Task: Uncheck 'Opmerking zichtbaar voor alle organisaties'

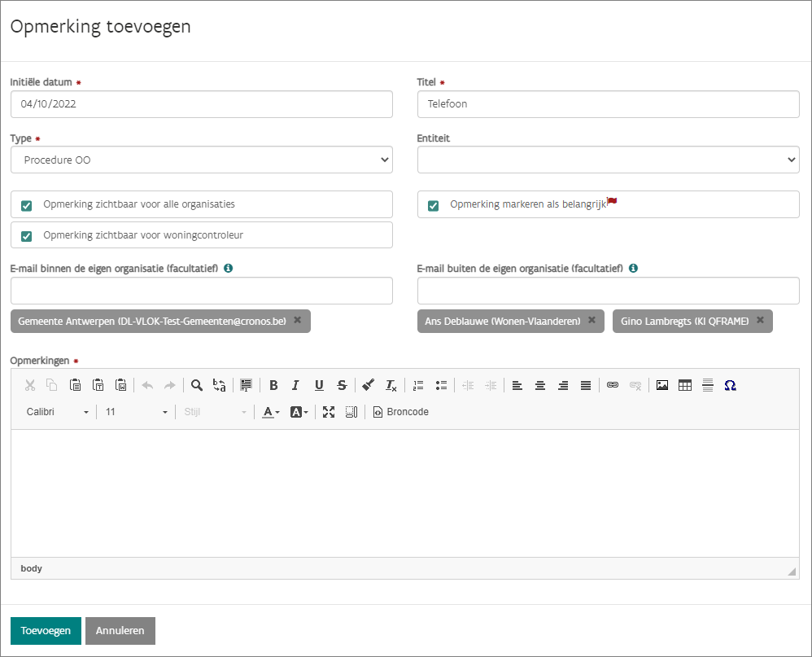Action: click(x=27, y=205)
